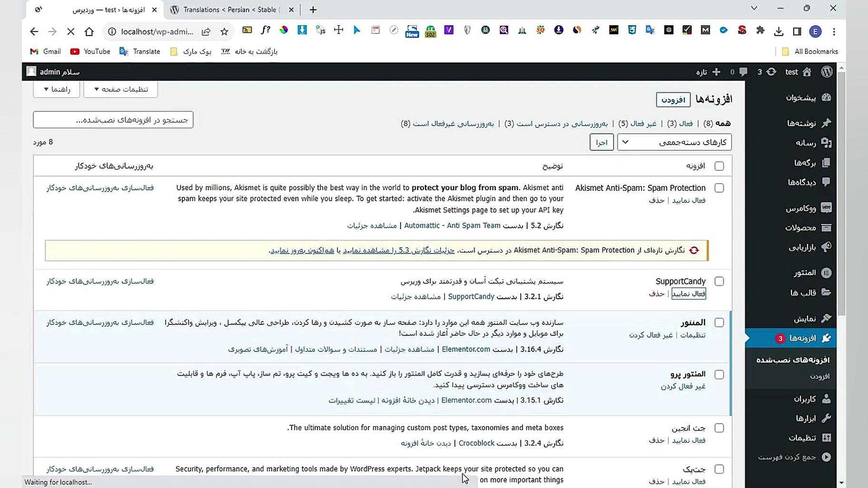Check the المنتور پرو plugin checkbox
This screenshot has height=488, width=868.
[719, 374]
